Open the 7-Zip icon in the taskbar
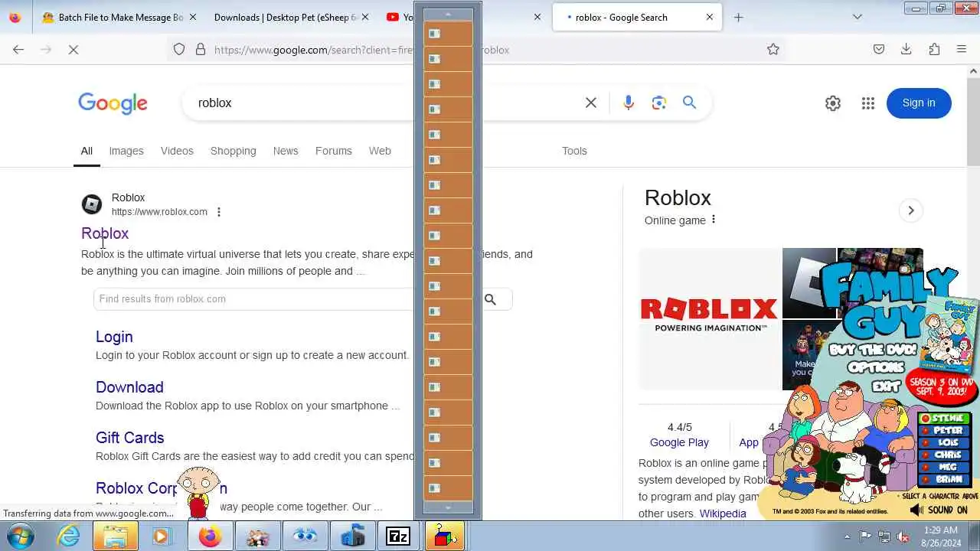980x551 pixels. coord(398,536)
